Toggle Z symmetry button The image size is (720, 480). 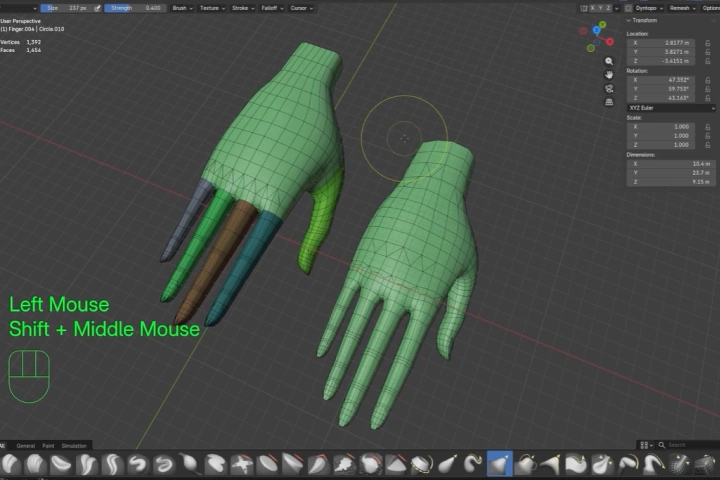tap(608, 8)
